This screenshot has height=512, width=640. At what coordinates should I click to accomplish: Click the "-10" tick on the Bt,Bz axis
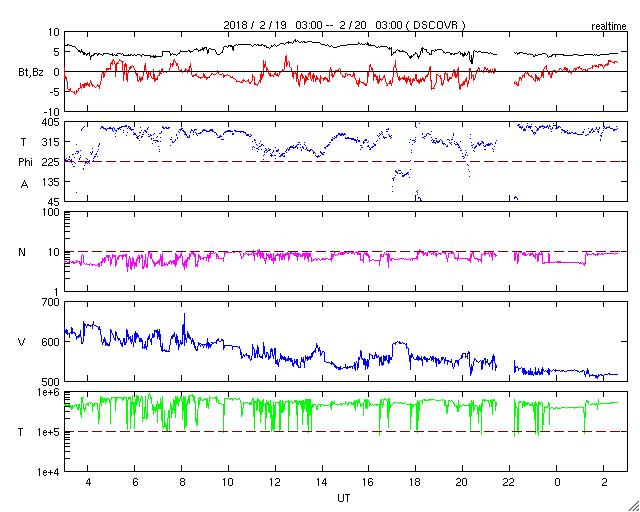pyautogui.click(x=52, y=112)
